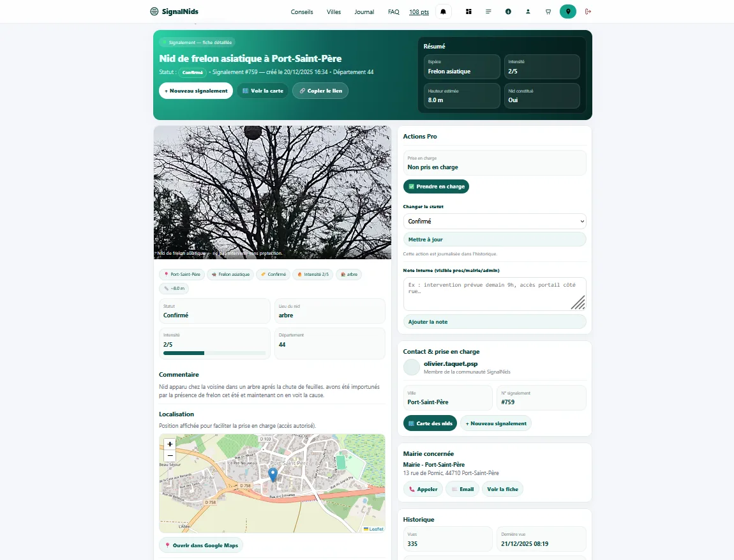Click the intensity 2/5 progress bar

[214, 352]
